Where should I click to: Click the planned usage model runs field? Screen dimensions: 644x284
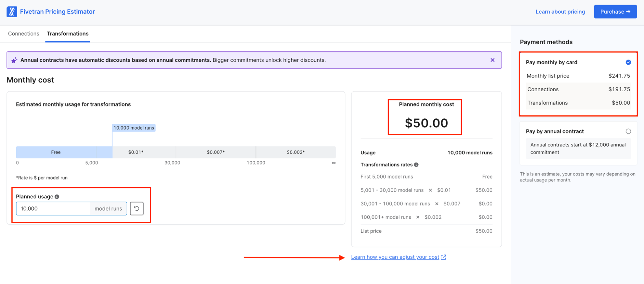click(71, 208)
